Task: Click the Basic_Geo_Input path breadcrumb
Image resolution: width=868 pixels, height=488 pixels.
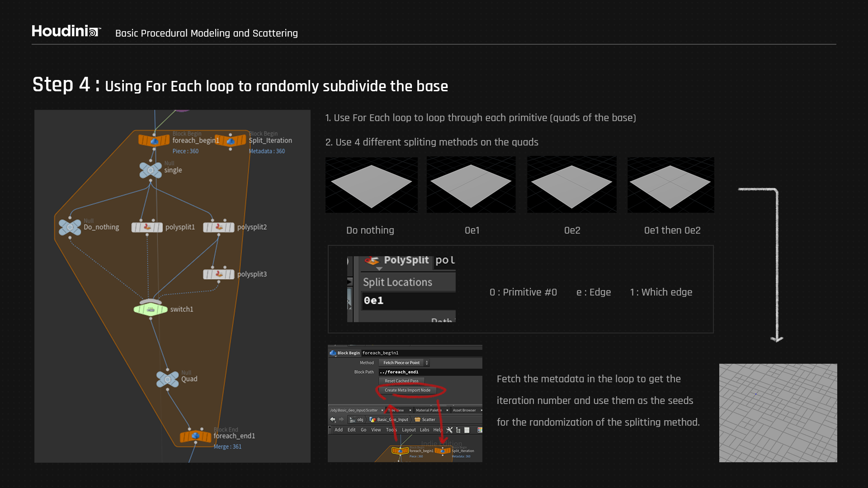Action: 389,419
